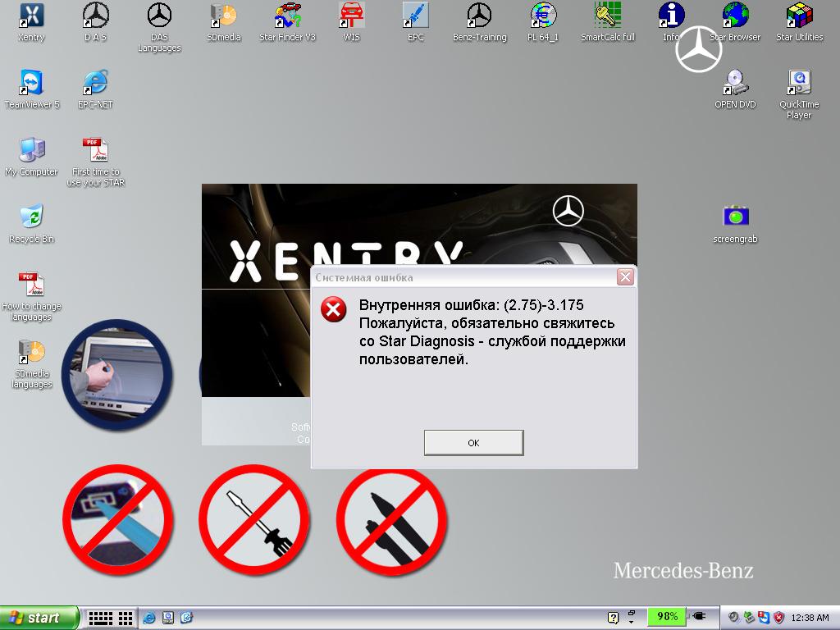Click the on-screen keyboard taskbar icon
Screen dimensions: 840x630
(x=100, y=619)
